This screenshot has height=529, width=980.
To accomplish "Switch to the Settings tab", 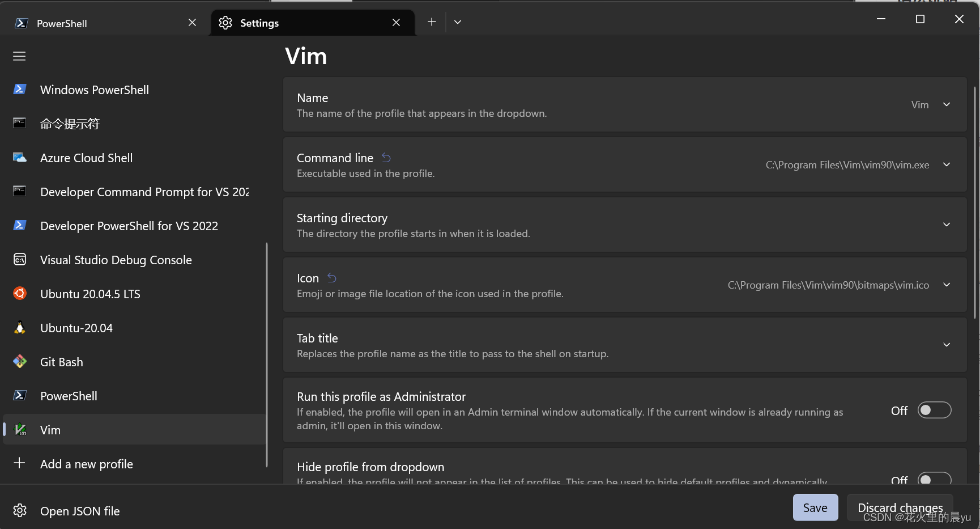I will click(313, 23).
